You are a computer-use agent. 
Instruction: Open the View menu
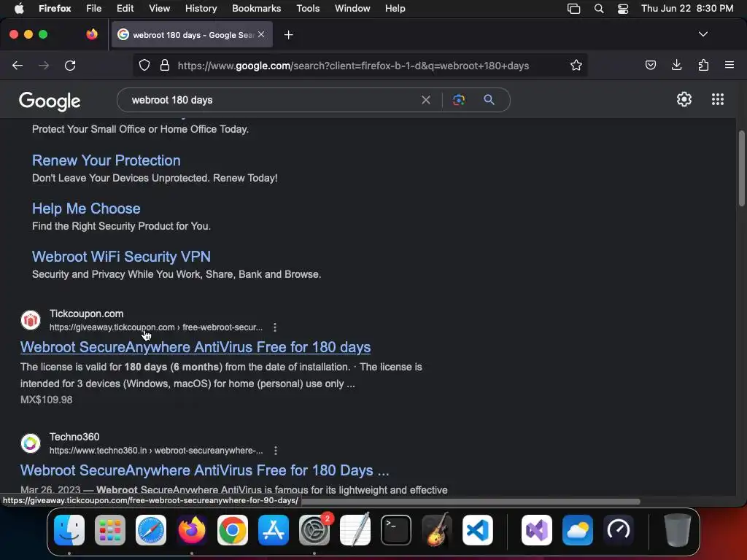click(159, 9)
